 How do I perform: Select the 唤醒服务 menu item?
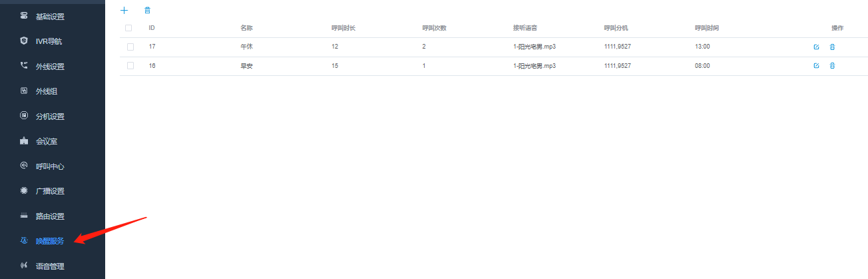pos(53,241)
